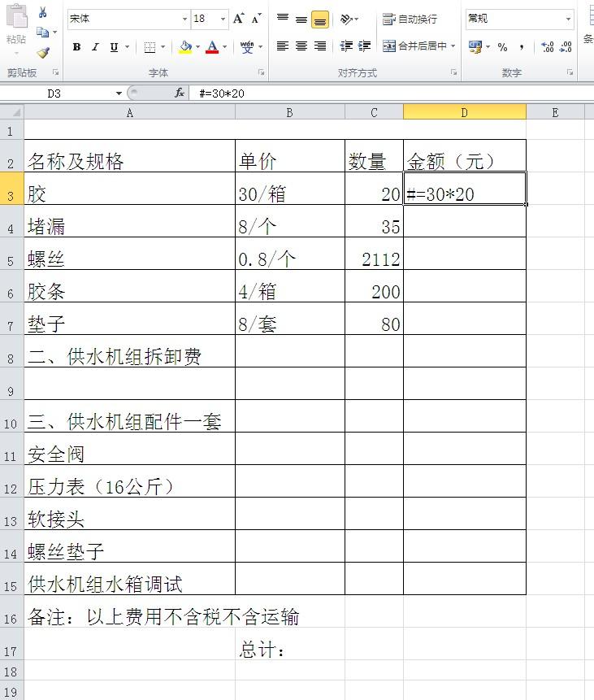Open the font size 18 dropdown

[223, 20]
